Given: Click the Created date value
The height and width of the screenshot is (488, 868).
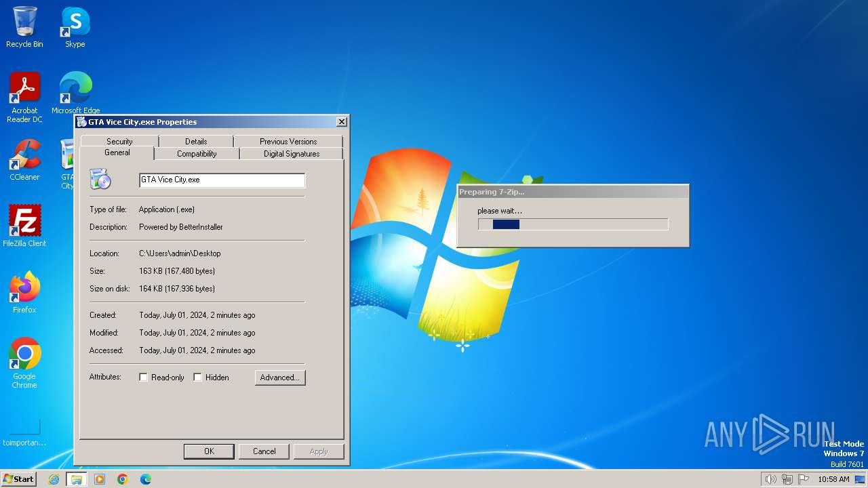Looking at the screenshot, I should [x=197, y=315].
